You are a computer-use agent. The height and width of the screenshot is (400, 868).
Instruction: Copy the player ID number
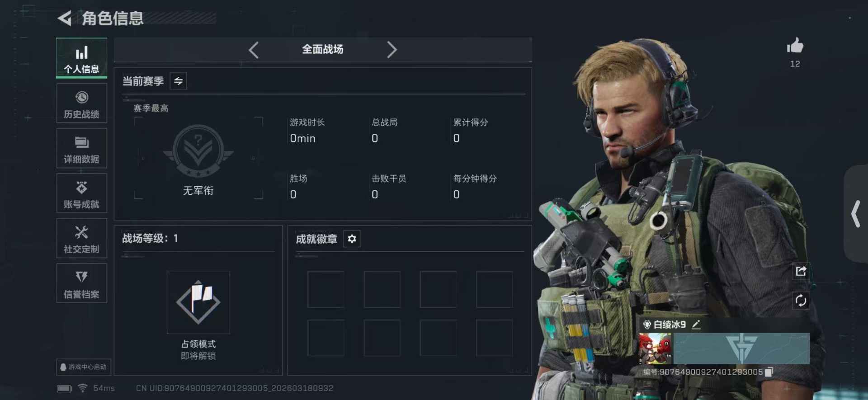click(x=769, y=372)
